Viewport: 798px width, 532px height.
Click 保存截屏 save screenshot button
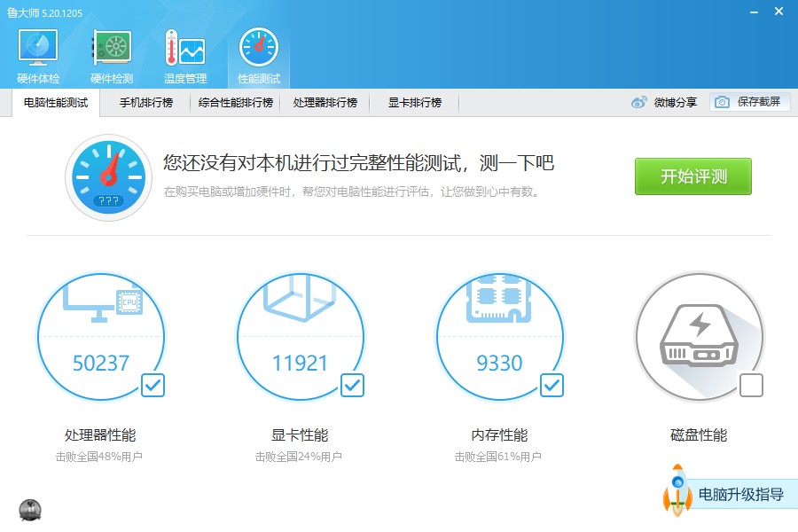749,102
